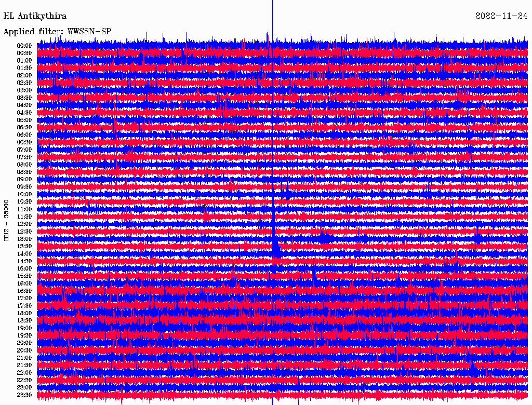Select the 00:00 time row label
The width and height of the screenshot is (532, 405).
point(24,46)
